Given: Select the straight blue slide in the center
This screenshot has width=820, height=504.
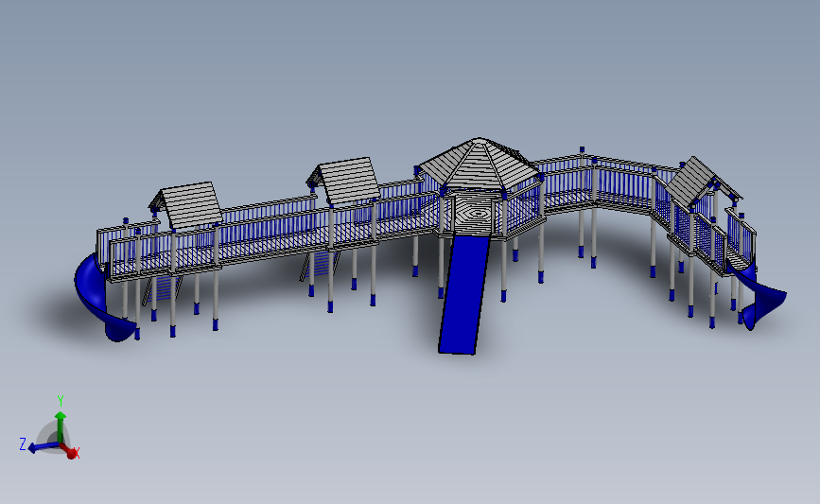Looking at the screenshot, I should click(x=465, y=294).
